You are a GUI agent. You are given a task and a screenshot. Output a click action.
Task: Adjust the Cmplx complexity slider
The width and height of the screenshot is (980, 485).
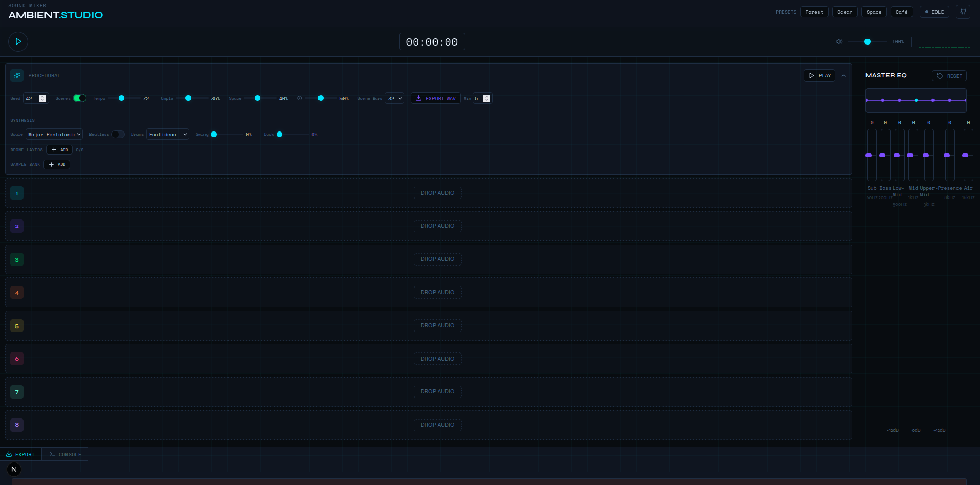[x=192, y=98]
